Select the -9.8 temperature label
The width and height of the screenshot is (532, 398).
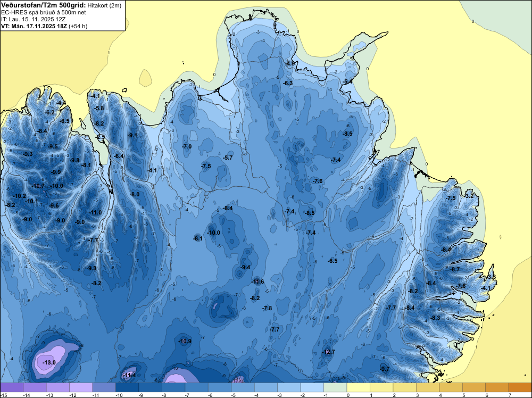[74, 161]
